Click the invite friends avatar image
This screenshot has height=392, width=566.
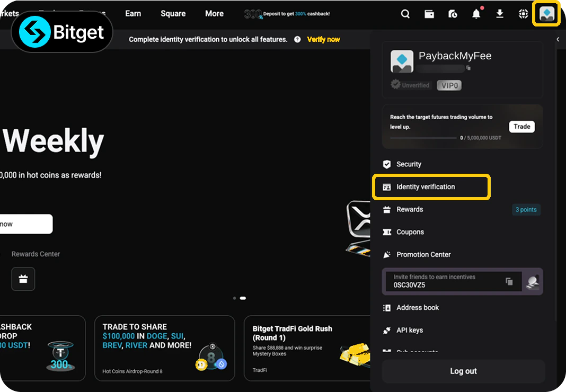click(533, 281)
